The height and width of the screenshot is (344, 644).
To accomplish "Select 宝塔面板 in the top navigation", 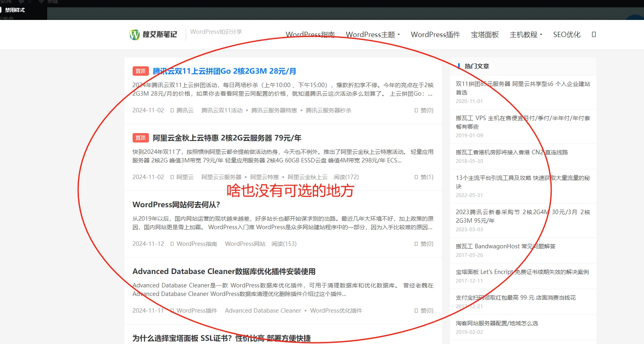I will click(x=485, y=35).
